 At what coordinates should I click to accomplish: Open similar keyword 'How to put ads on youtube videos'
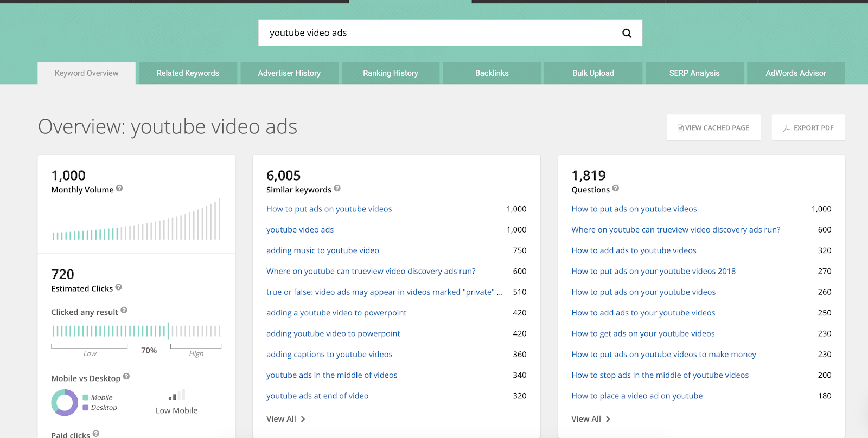click(329, 209)
